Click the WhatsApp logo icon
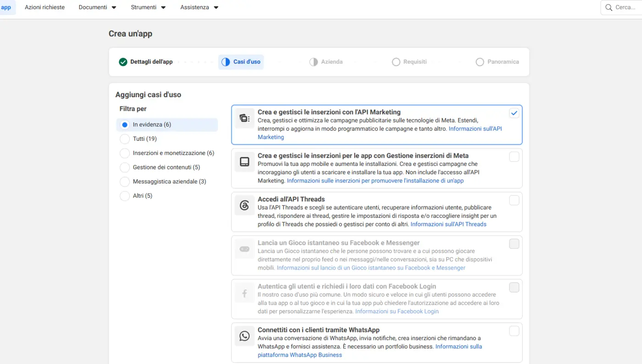The image size is (642, 364). coord(244,336)
